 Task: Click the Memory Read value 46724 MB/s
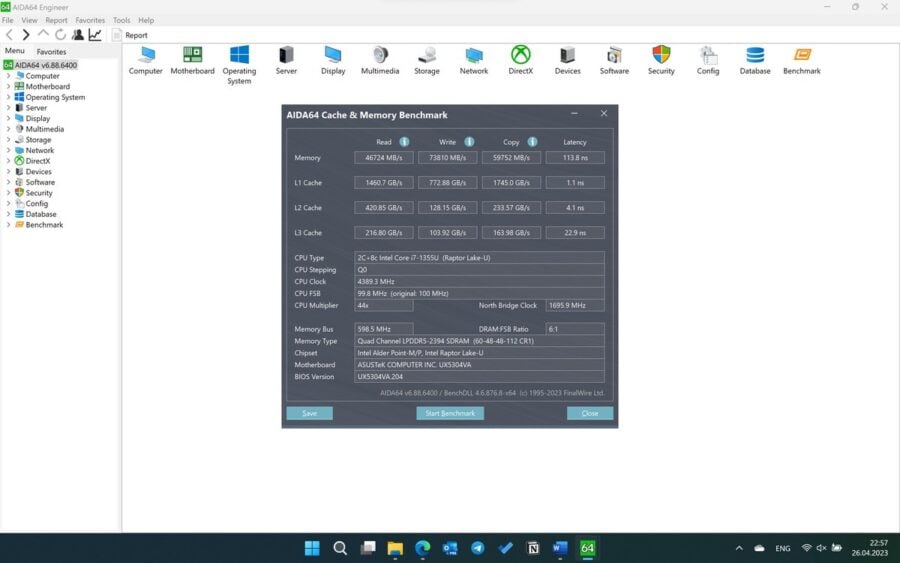(x=383, y=157)
